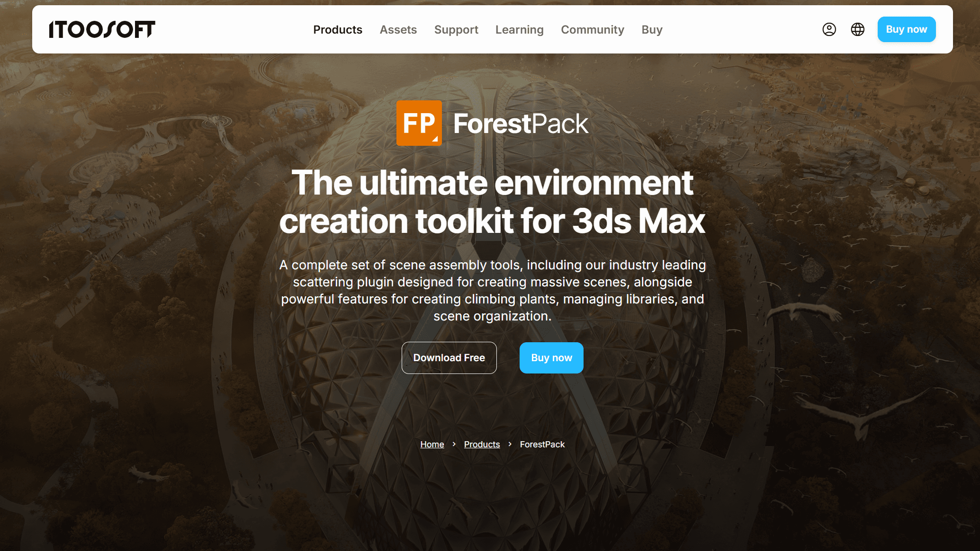The height and width of the screenshot is (551, 980).
Task: Click the headline about 3ds Max toolkit
Action: (x=492, y=202)
